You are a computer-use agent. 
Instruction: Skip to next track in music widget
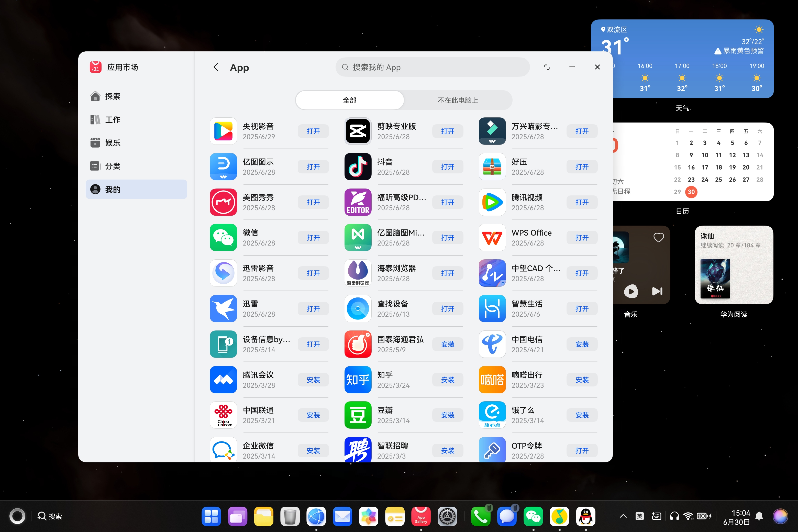tap(657, 291)
